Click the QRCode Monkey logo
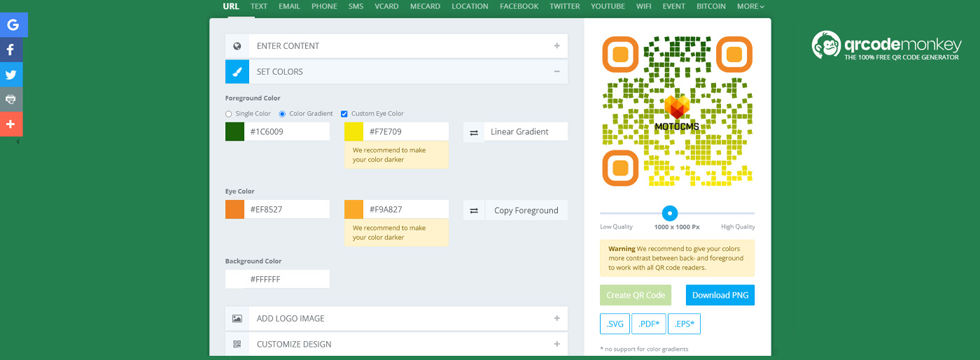 [x=886, y=45]
